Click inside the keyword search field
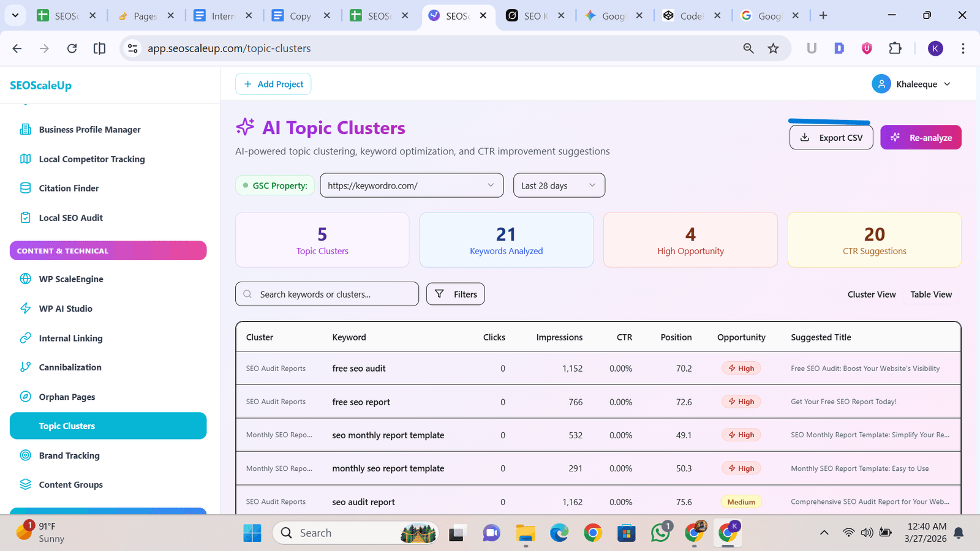This screenshot has height=551, width=980. (x=326, y=294)
